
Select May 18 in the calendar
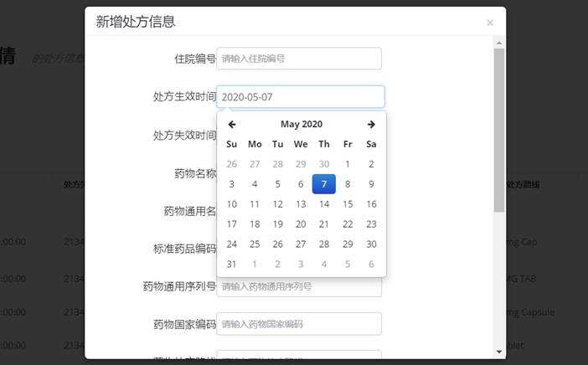[255, 224]
